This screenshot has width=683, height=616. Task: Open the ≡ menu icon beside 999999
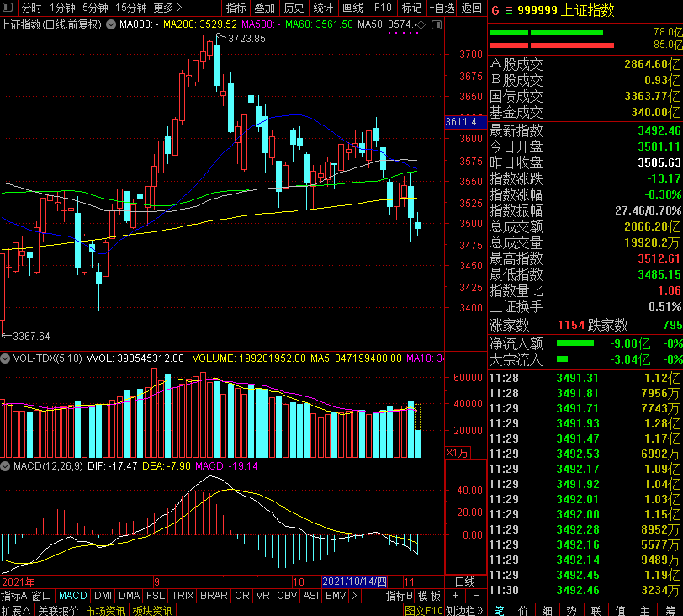[509, 10]
